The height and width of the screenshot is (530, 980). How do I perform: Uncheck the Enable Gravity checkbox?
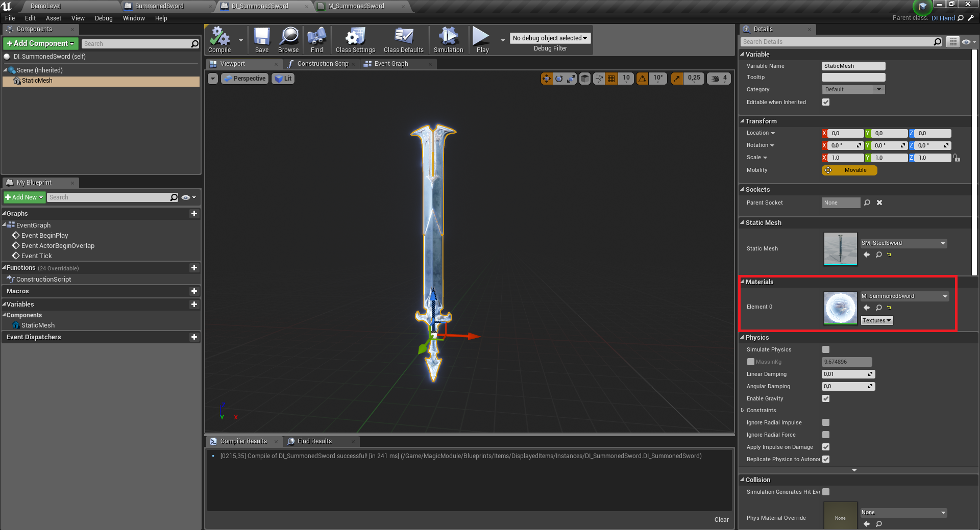pyautogui.click(x=826, y=398)
